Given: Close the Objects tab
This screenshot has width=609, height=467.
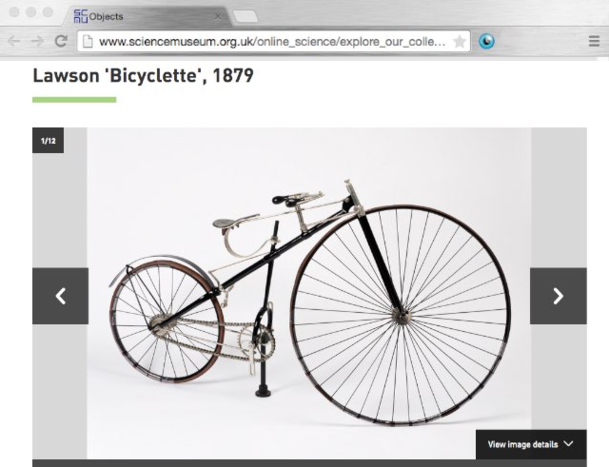Looking at the screenshot, I should (x=218, y=17).
